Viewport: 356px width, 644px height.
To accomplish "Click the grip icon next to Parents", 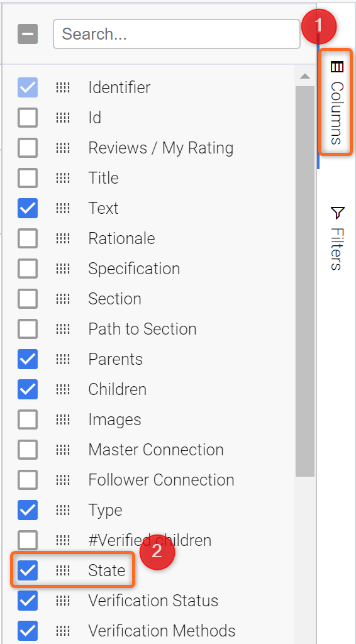I will (63, 359).
